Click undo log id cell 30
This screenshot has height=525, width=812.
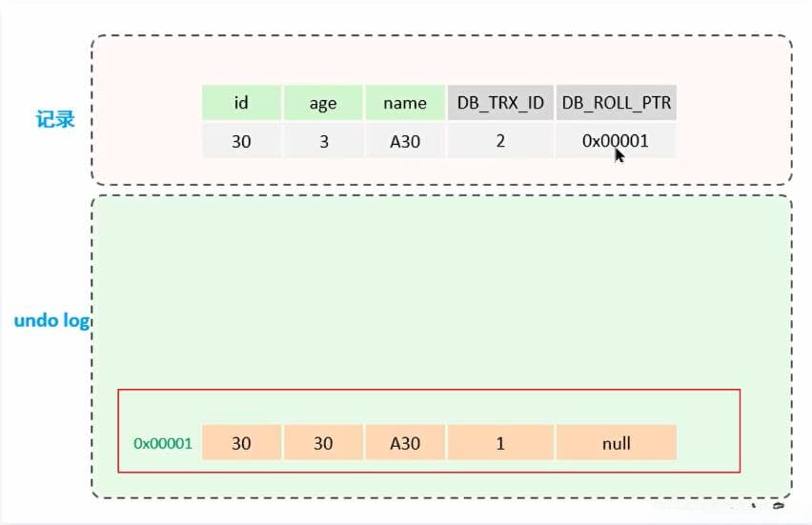coord(241,443)
